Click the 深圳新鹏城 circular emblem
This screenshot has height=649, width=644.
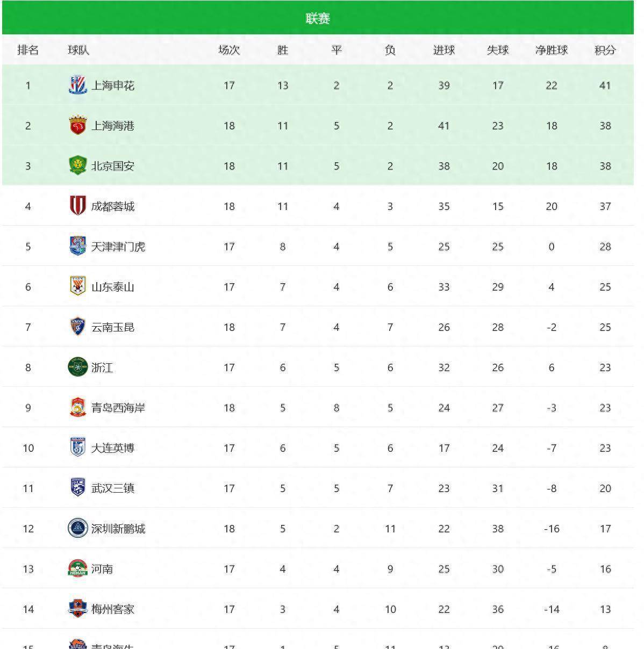(x=78, y=529)
